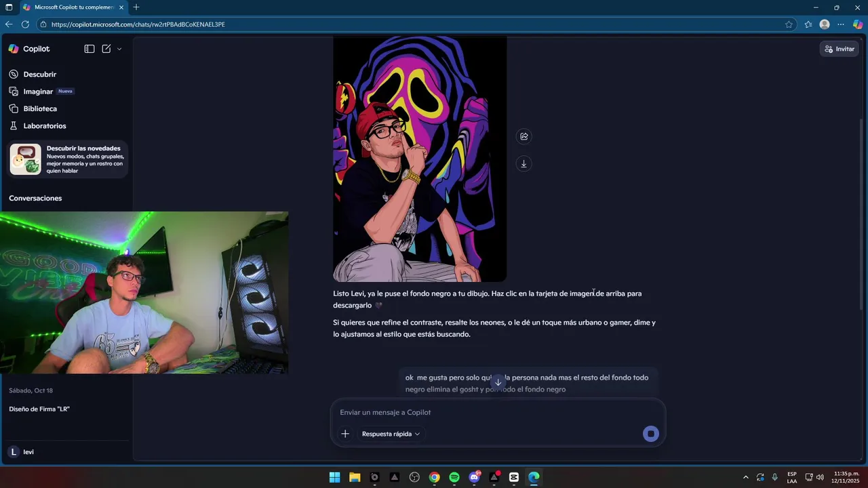The height and width of the screenshot is (488, 868).
Task: Click the user message starting ok me gusta
Action: pyautogui.click(x=527, y=384)
